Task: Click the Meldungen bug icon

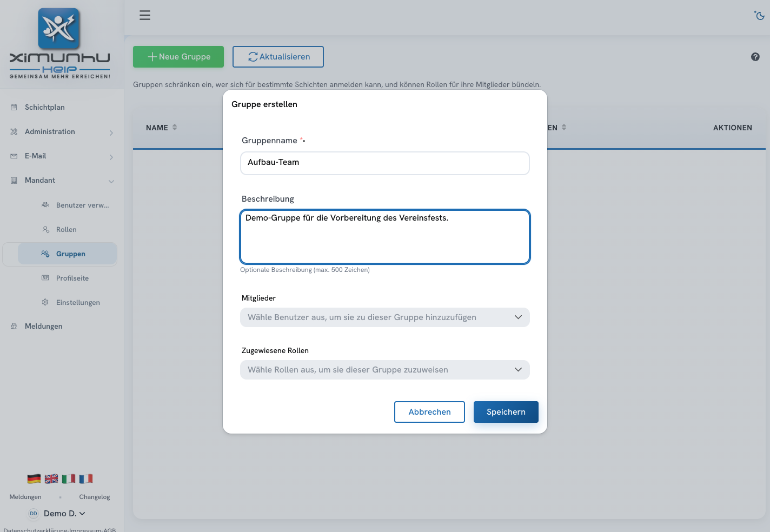Action: 14,327
